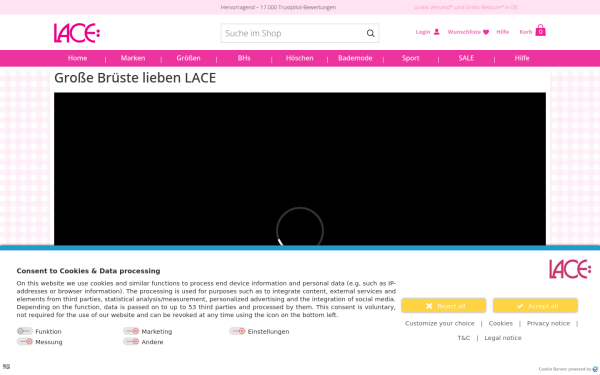Viewport: 600px width, 375px height.
Task: Open the shopping bag Korb icon
Action: (x=540, y=30)
